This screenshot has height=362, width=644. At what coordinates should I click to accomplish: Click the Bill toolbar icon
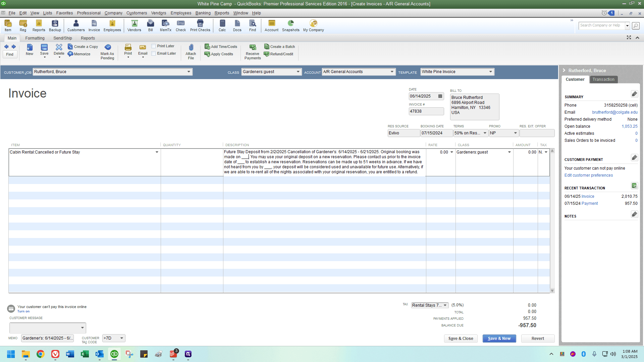(151, 25)
